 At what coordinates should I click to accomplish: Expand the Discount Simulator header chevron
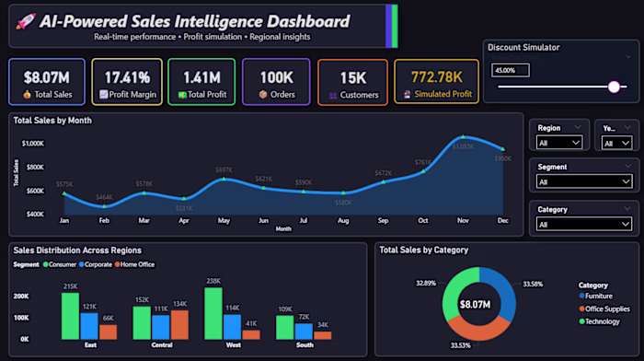coord(628,57)
